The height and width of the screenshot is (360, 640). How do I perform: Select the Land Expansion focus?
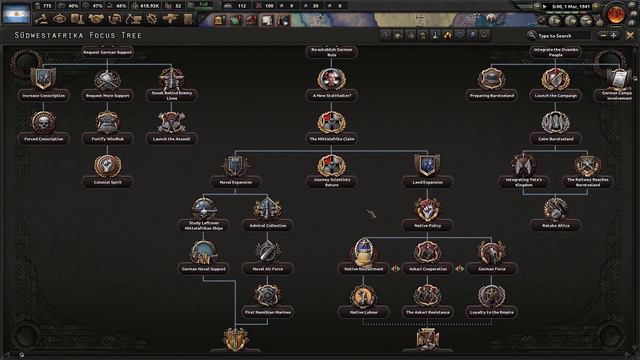[427, 171]
